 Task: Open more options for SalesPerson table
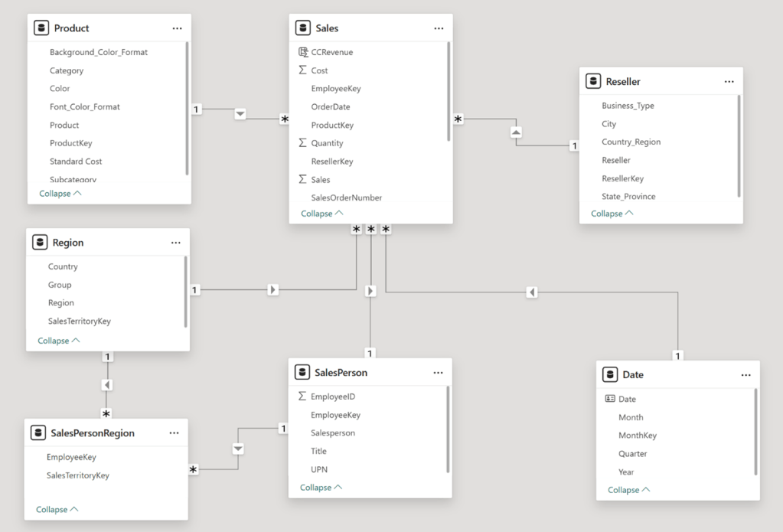coord(438,373)
